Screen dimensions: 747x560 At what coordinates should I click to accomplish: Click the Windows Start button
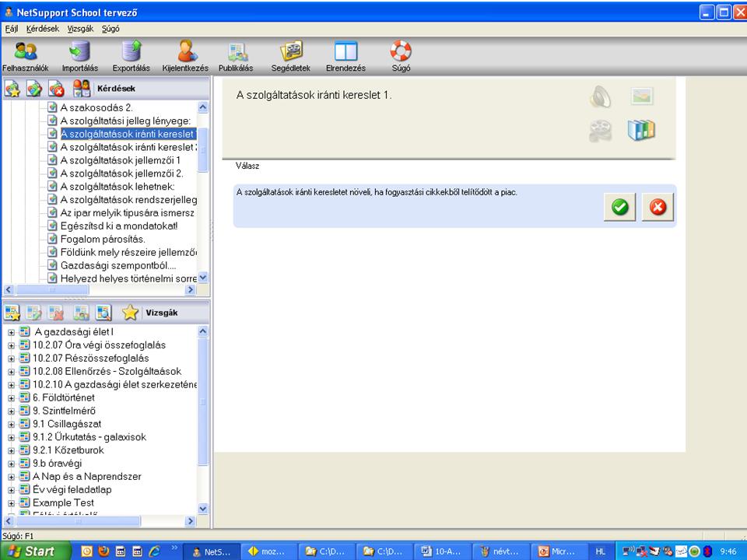coord(33,551)
